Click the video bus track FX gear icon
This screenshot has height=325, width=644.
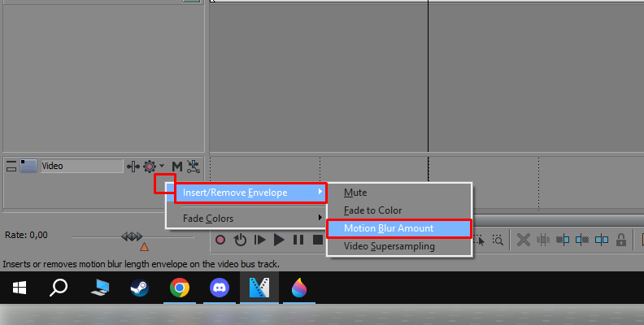click(x=150, y=167)
